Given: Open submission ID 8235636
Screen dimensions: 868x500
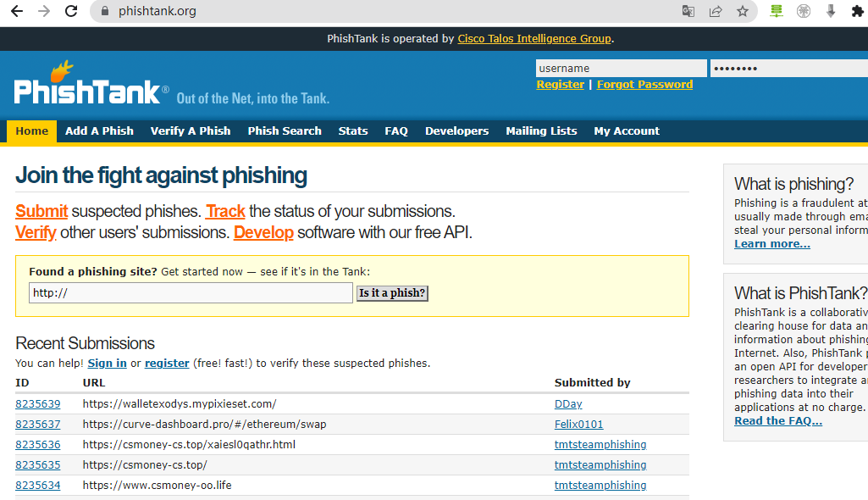Looking at the screenshot, I should [37, 445].
